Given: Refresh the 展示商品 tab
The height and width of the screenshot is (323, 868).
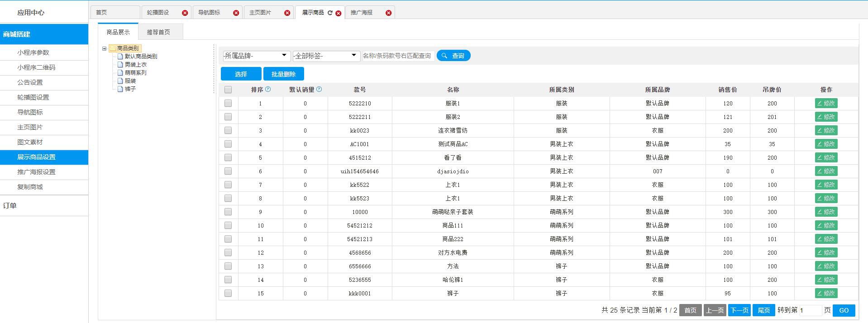Looking at the screenshot, I should (330, 13).
